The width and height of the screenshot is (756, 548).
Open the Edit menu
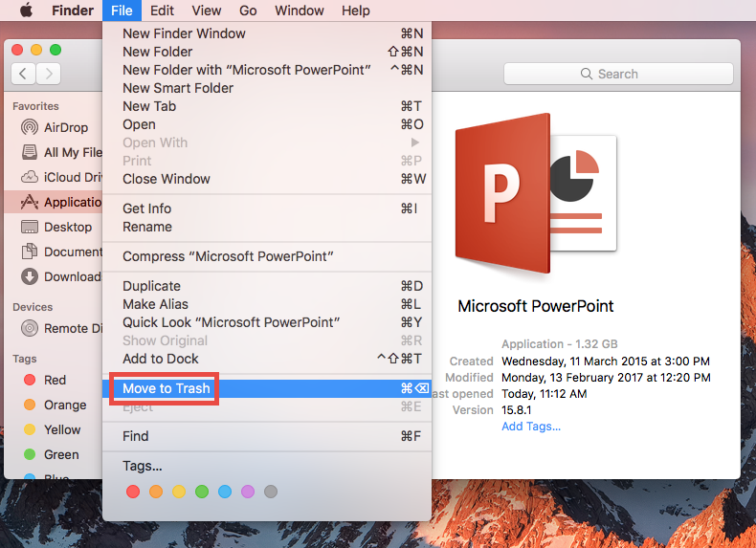pos(162,11)
